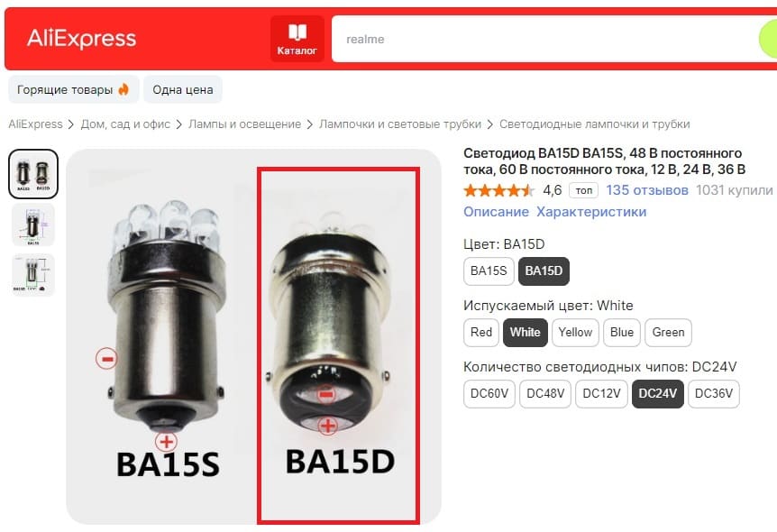
Task: Select the third product thumbnail
Action: 33,275
